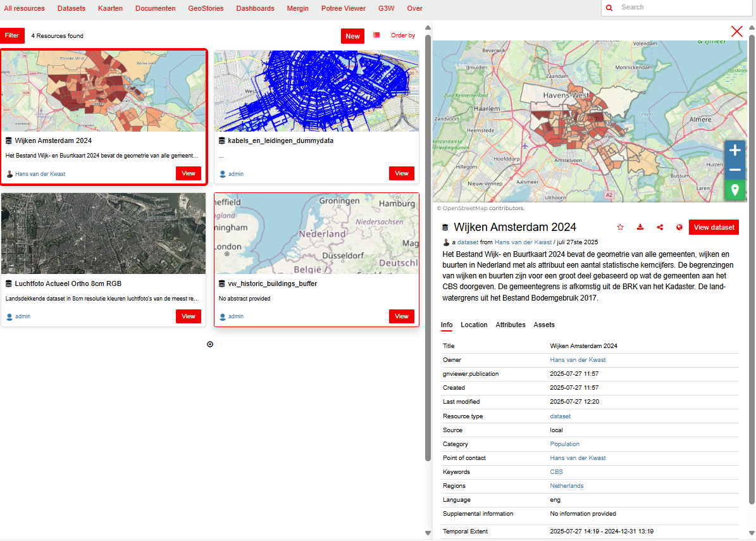This screenshot has height=541, width=756.
Task: Open the Kaarten menu item
Action: pos(111,8)
